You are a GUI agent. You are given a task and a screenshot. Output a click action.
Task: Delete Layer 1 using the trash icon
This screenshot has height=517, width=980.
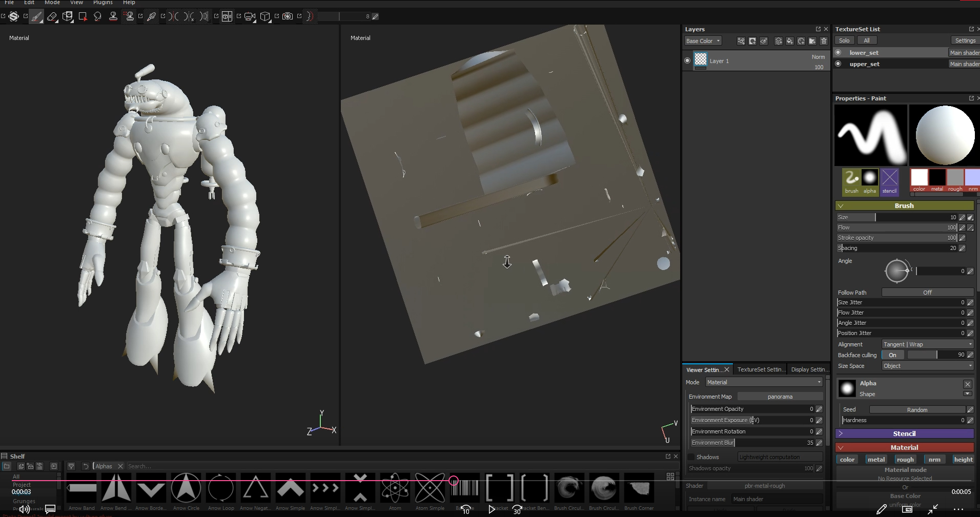point(824,41)
